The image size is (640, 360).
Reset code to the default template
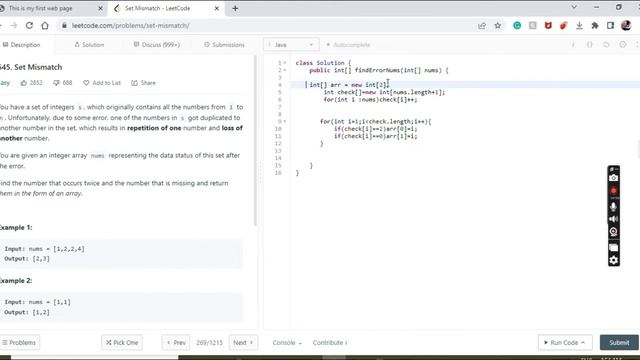(606, 44)
